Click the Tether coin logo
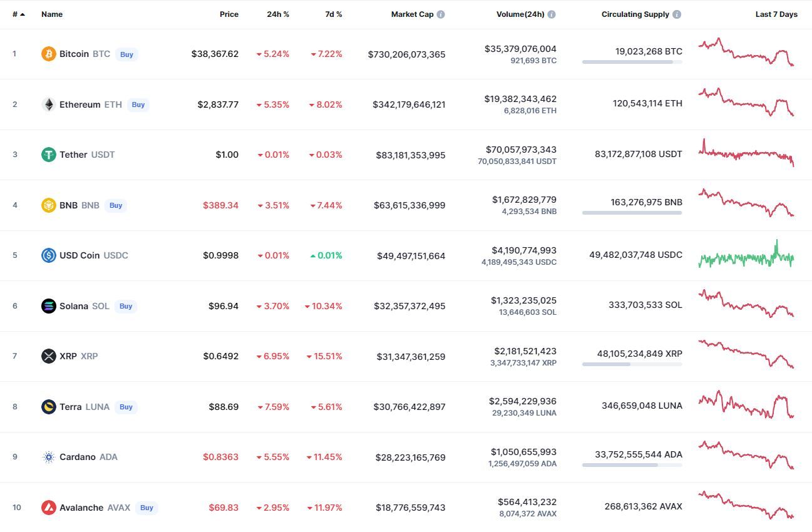Image resolution: width=812 pixels, height=532 pixels. [x=49, y=155]
